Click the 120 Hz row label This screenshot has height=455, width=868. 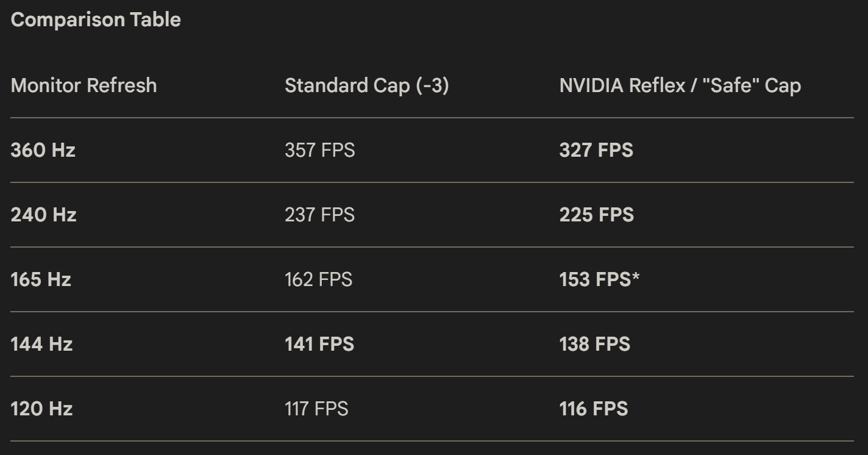[41, 409]
